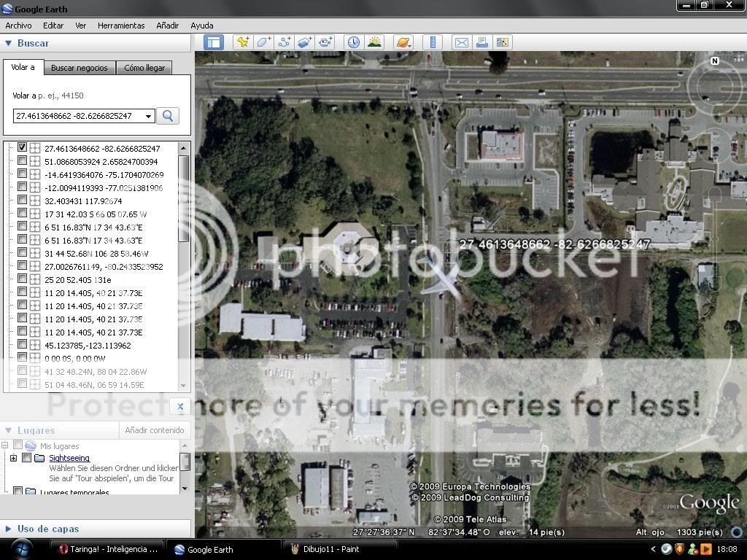This screenshot has height=560, width=747.
Task: Open the Volar a search history dropdown
Action: tap(149, 116)
